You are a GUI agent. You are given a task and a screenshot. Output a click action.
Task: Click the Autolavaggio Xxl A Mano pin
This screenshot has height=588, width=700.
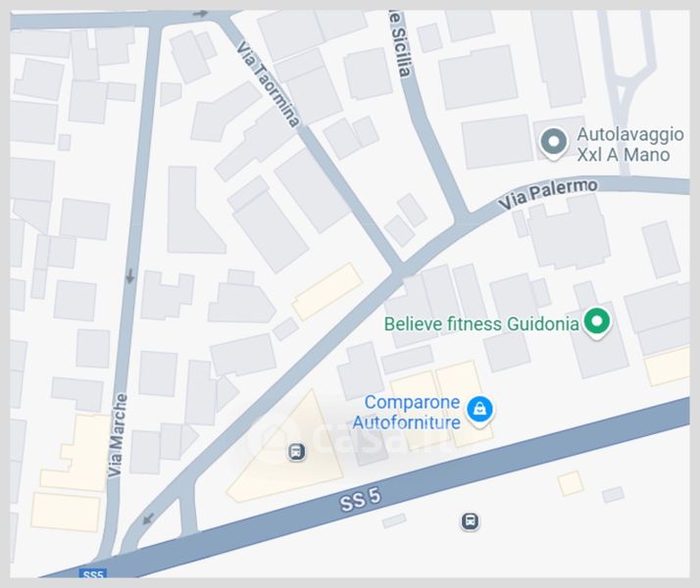(x=554, y=143)
